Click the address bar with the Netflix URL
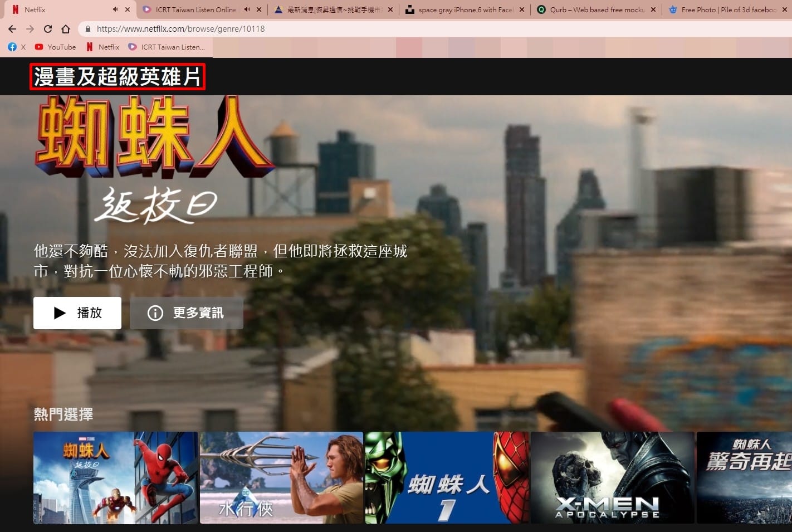The height and width of the screenshot is (532, 792). coord(434,29)
